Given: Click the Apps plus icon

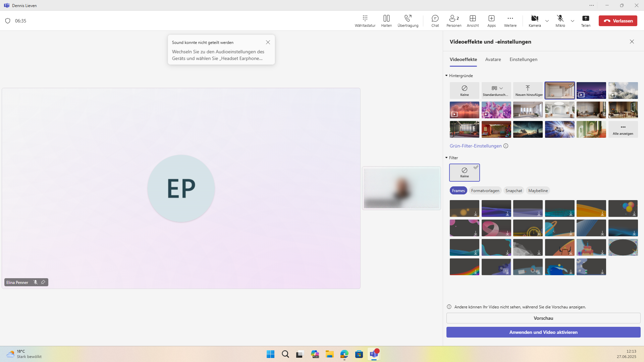Looking at the screenshot, I should (491, 18).
